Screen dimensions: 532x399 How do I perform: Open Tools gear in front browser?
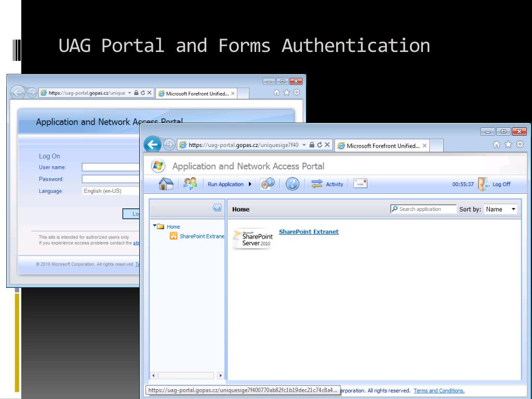coord(520,145)
